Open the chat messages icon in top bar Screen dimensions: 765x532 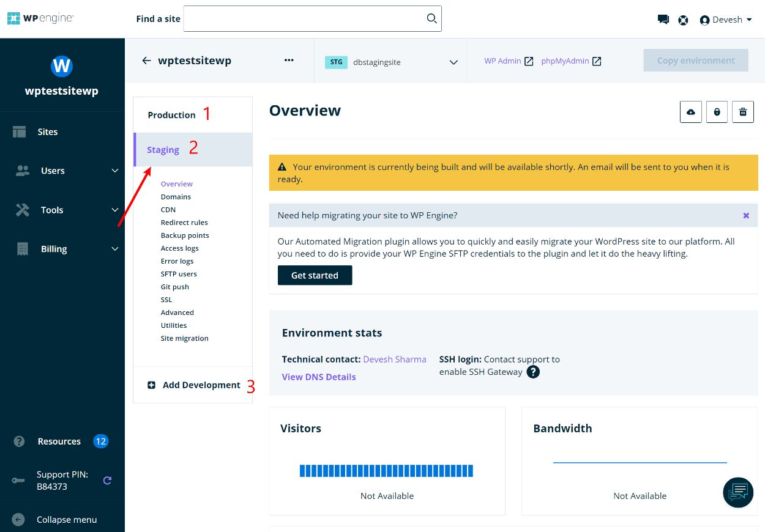tap(663, 19)
